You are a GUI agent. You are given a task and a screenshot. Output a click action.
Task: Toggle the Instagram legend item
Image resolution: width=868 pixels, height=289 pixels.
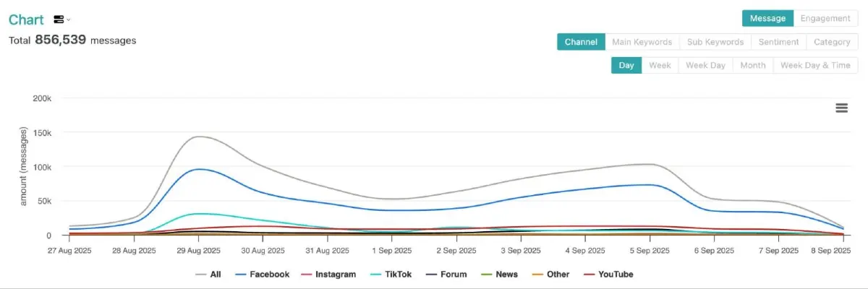331,275
